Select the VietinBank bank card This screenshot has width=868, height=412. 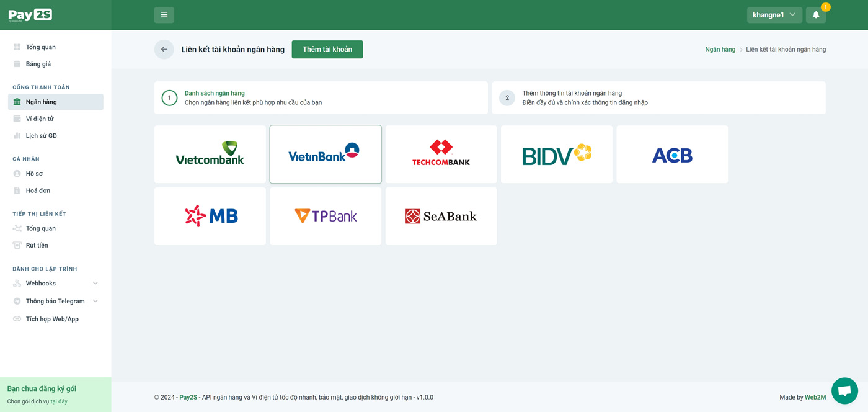[325, 154]
